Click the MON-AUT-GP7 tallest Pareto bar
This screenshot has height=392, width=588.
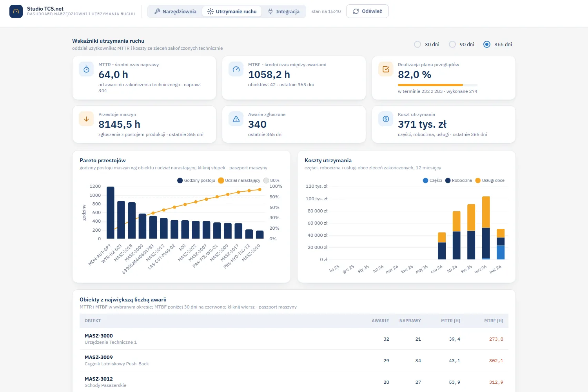pyautogui.click(x=111, y=212)
